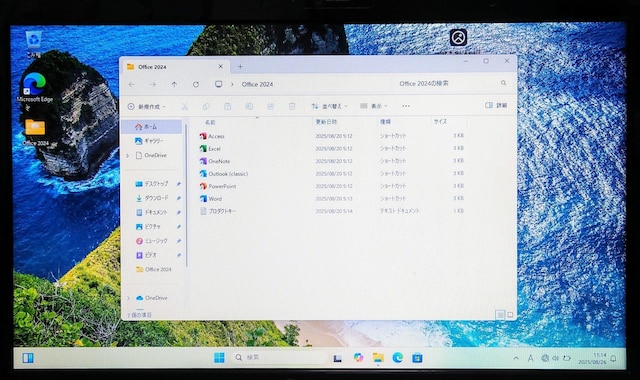Open the Widgets panel on taskbar

tap(28, 358)
